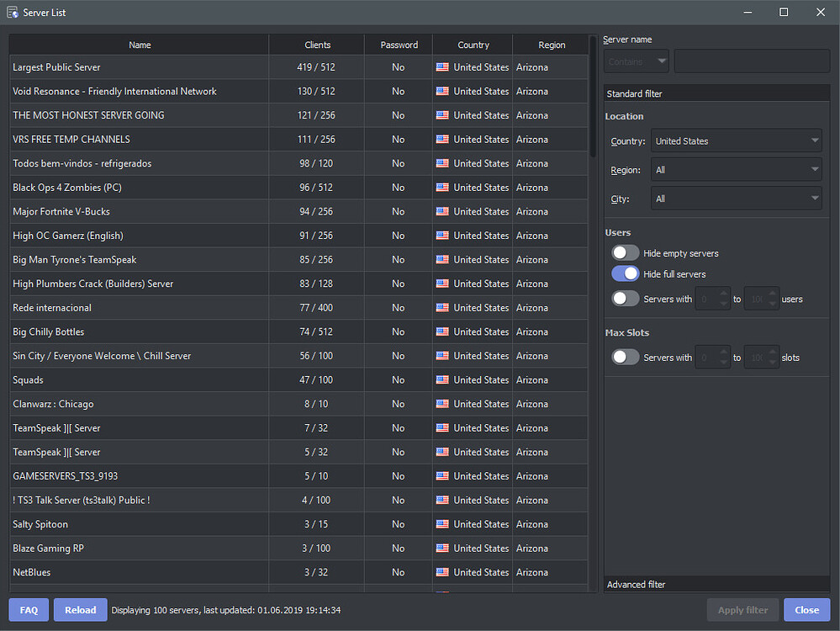Click the FAQ button
This screenshot has width=840, height=631.
pos(28,609)
